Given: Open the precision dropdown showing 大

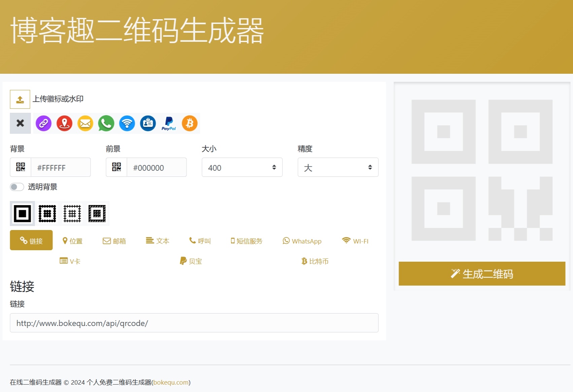Looking at the screenshot, I should click(338, 167).
